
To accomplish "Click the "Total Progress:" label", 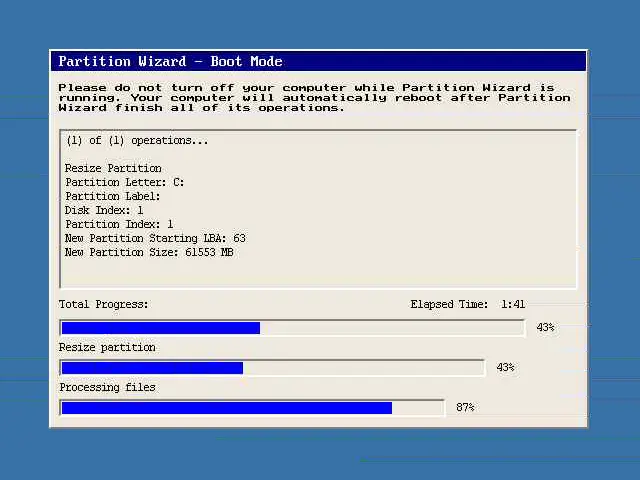I will [103, 304].
